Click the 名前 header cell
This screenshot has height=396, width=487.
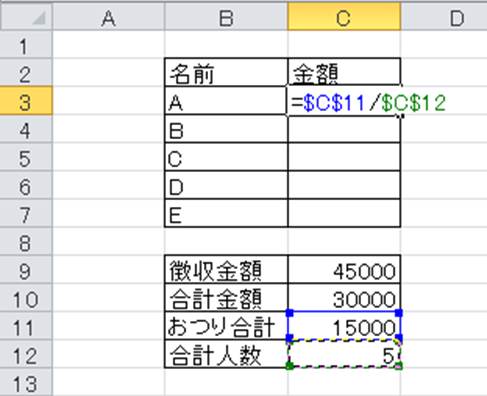click(226, 73)
